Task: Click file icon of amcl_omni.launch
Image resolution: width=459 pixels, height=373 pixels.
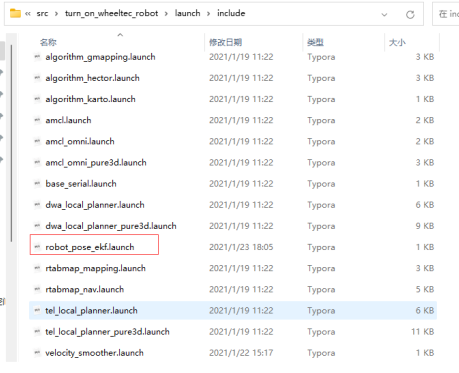Action: (x=37, y=141)
